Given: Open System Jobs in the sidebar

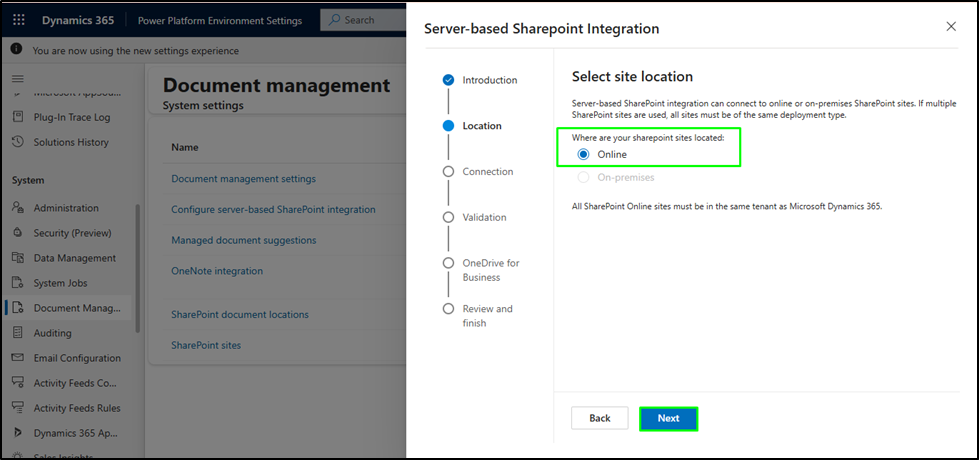Looking at the screenshot, I should tap(60, 283).
